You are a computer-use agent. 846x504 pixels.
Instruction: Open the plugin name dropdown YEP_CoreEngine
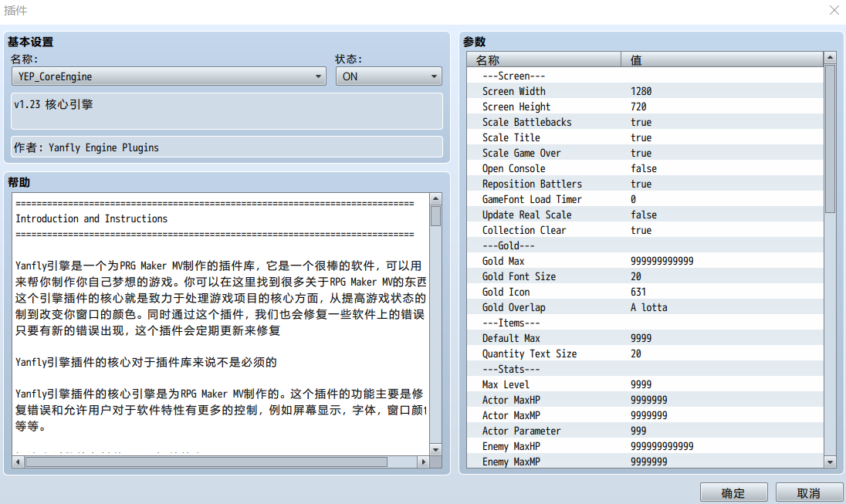click(x=168, y=76)
